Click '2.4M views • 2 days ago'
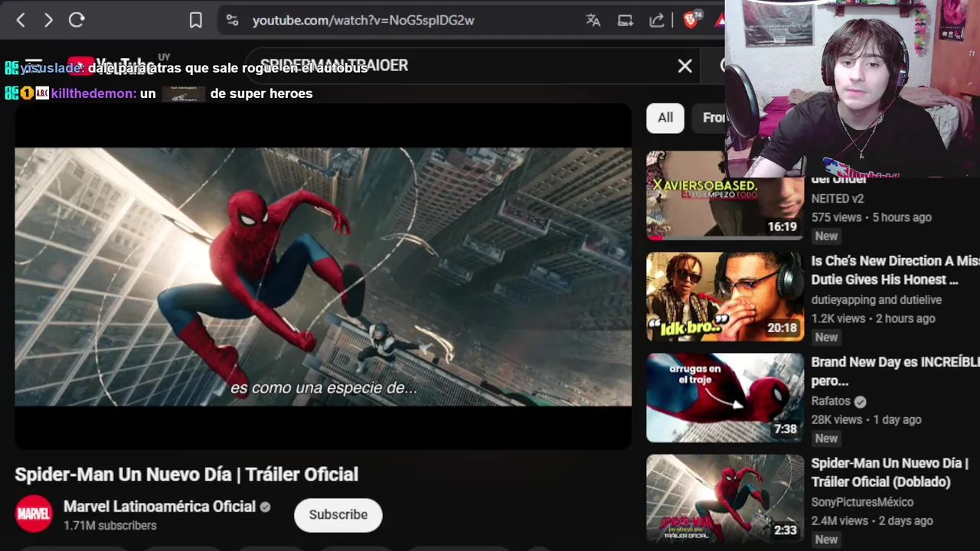 [872, 520]
